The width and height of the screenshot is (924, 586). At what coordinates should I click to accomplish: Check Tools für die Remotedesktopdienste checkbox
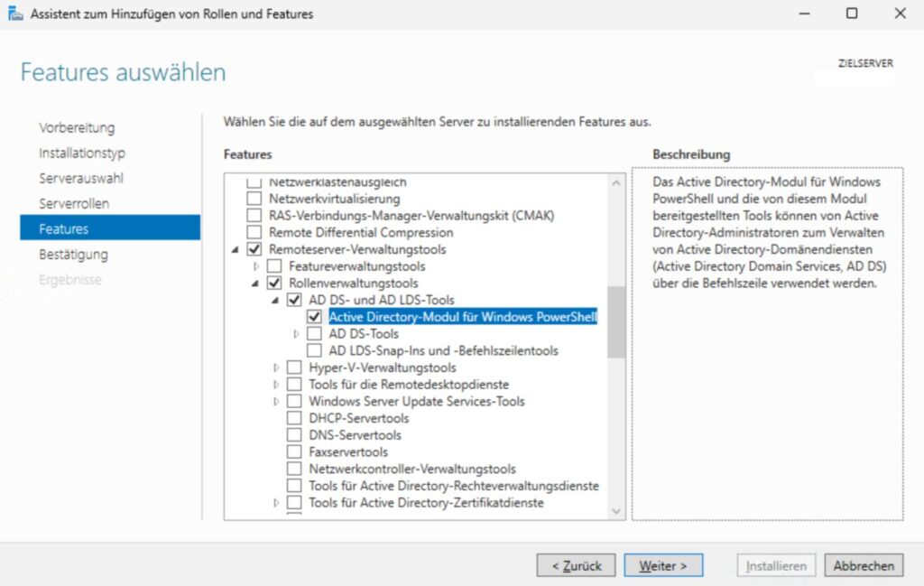(294, 385)
